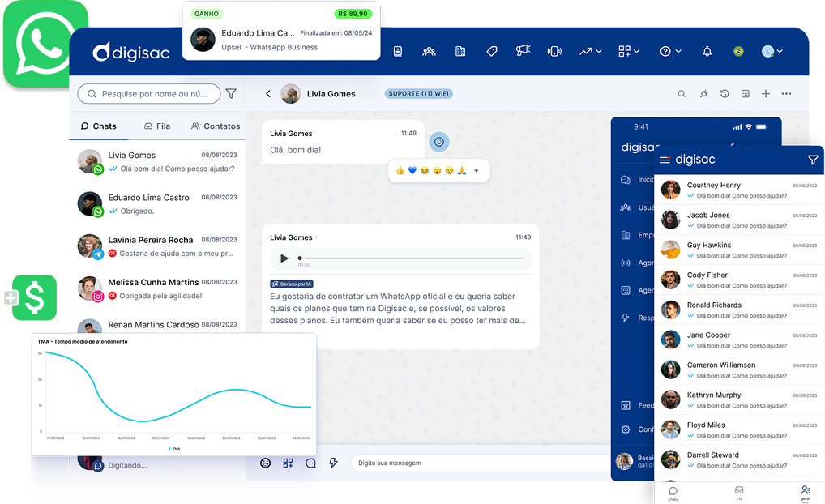Click the megaphone campaigns icon
The width and height of the screenshot is (825, 504).
coord(523,51)
